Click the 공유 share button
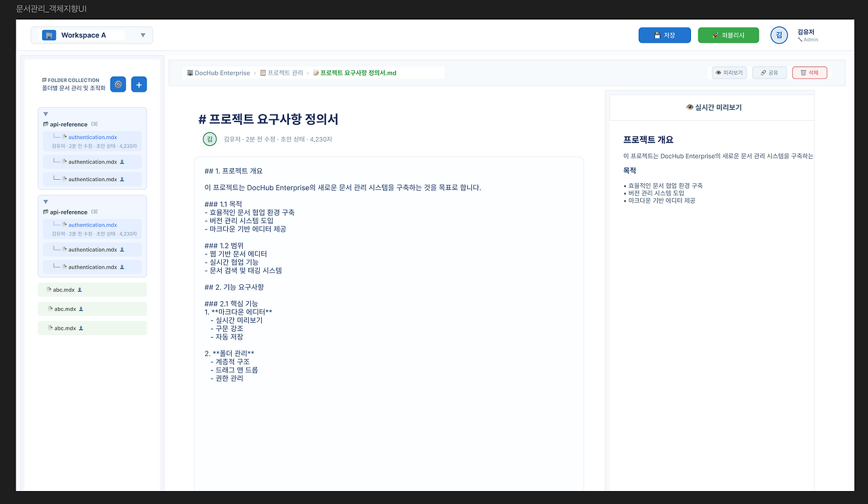Viewport: 868px width, 504px height. (770, 73)
